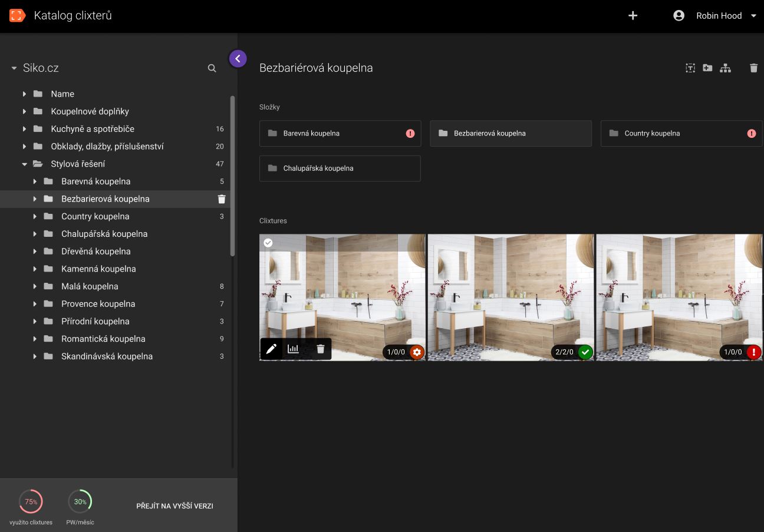Click count 47 beside Stylová řešení
764x532 pixels.
tap(220, 164)
